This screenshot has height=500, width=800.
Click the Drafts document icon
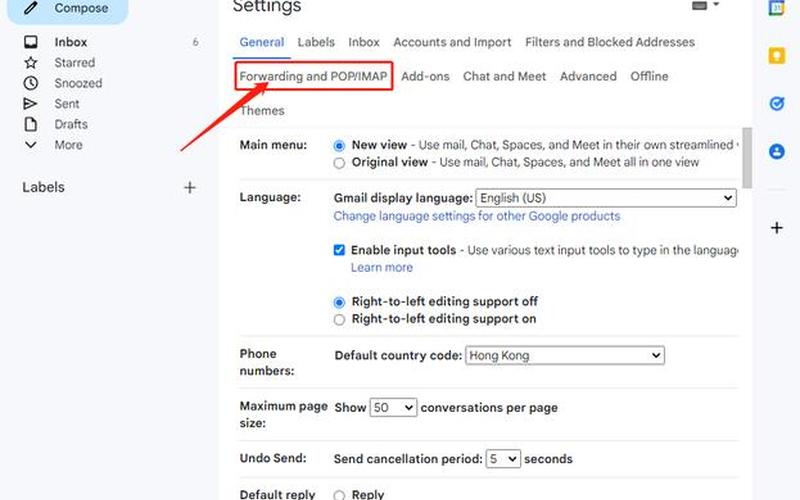click(x=31, y=124)
